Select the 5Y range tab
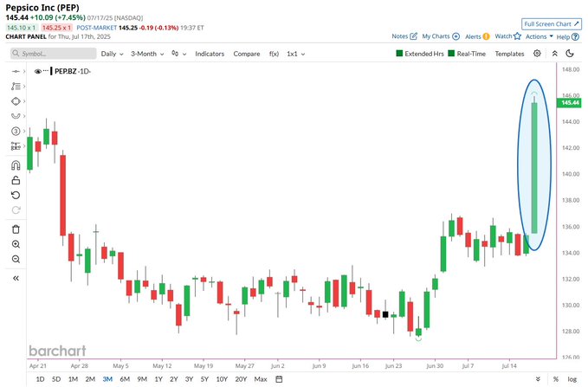The image size is (588, 387). pos(204,379)
